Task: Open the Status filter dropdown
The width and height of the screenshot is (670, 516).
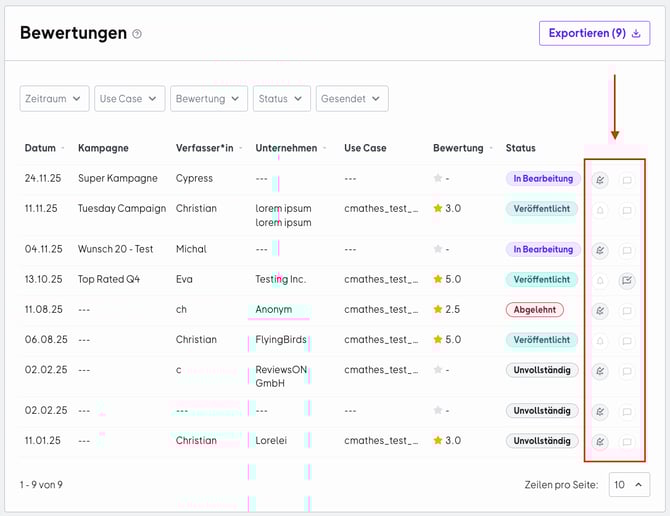Action: click(282, 99)
